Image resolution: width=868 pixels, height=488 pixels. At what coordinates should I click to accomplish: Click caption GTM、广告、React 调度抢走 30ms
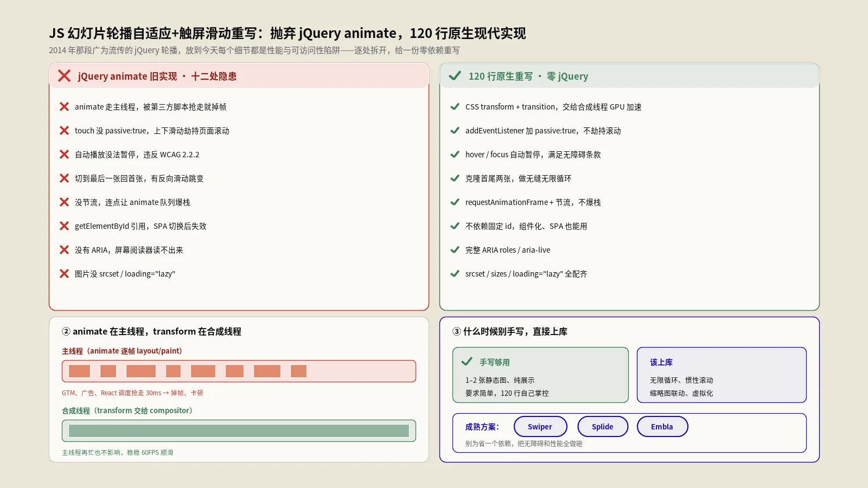tap(132, 393)
